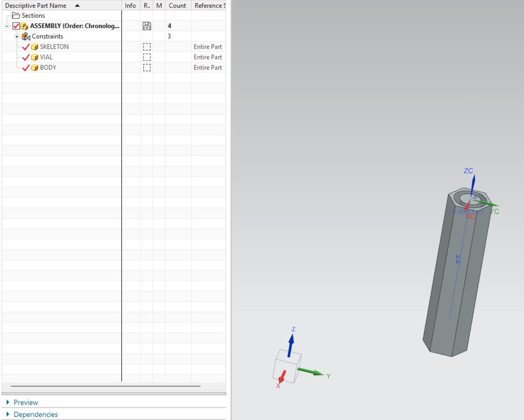Click the BODY part cube icon

coord(34,68)
